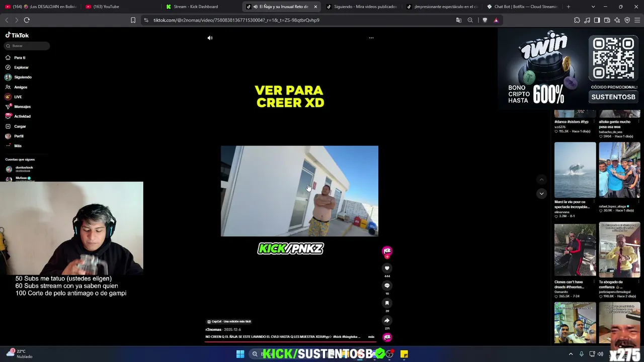The width and height of the screenshot is (644, 362).
Task: Go to previous video arrow
Action: [541, 179]
